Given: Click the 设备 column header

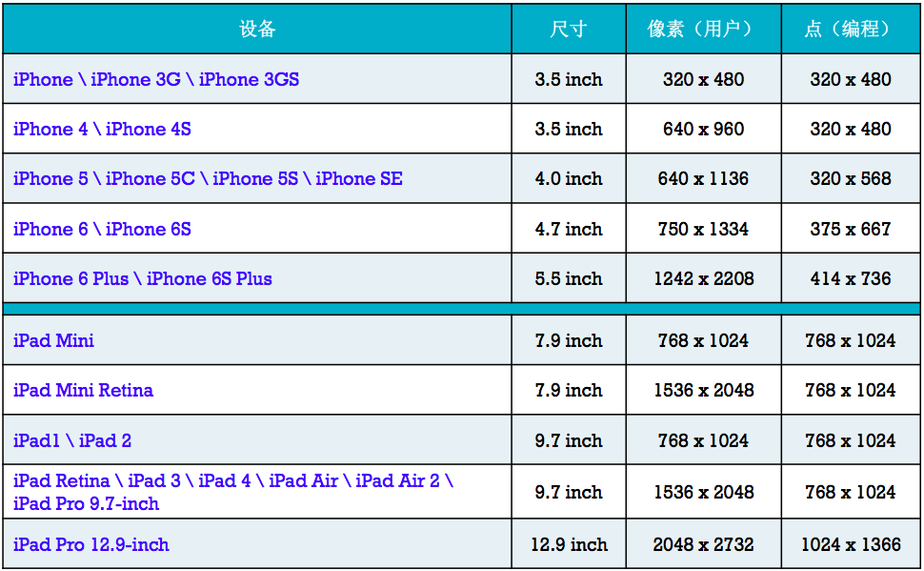Looking at the screenshot, I should pyautogui.click(x=257, y=29).
